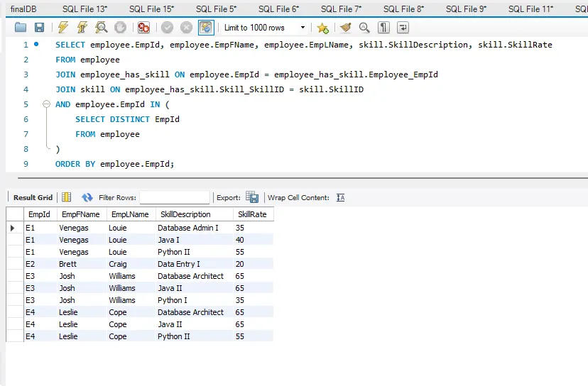Sort by the SkillRate column header

(253, 214)
